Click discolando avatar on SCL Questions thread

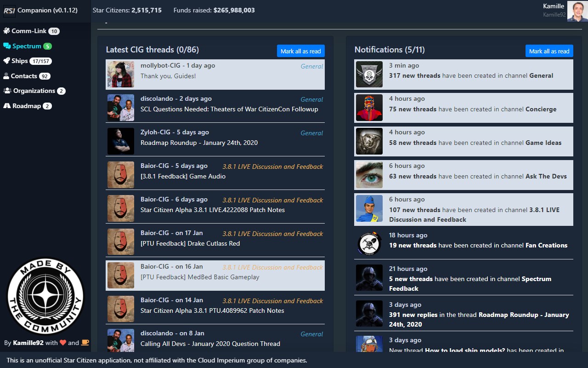tap(121, 107)
